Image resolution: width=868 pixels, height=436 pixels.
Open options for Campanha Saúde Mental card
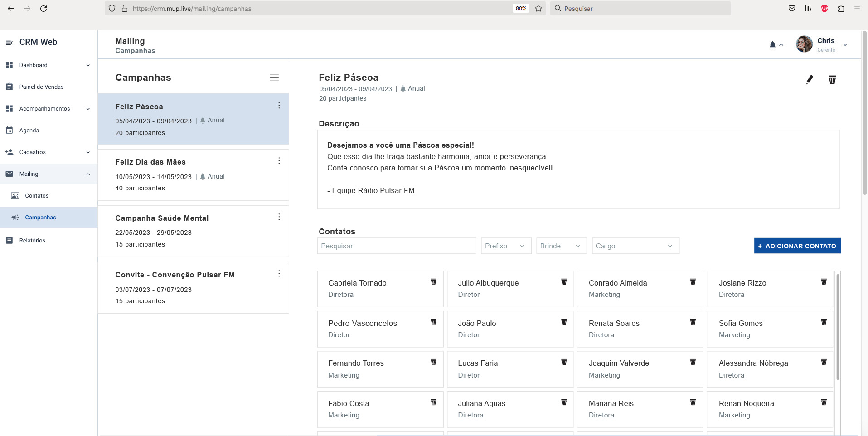click(x=279, y=217)
